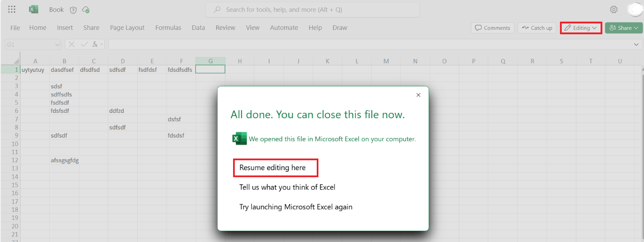The width and height of the screenshot is (644, 242).
Task: Select column G header
Action: 211,61
